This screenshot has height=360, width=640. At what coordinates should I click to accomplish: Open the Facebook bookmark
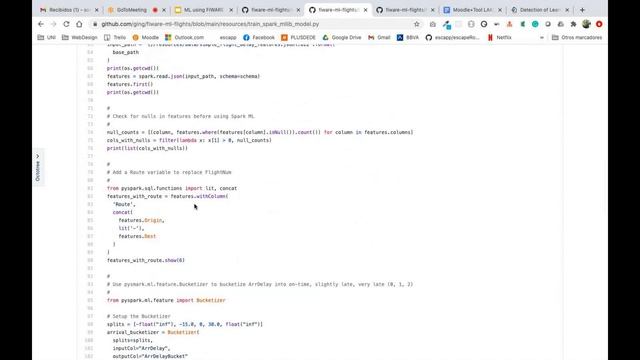(x=259, y=37)
